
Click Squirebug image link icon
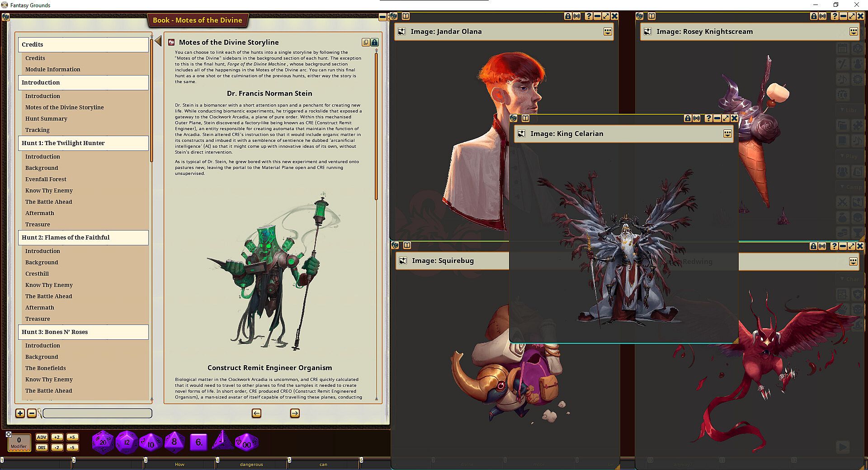(403, 261)
